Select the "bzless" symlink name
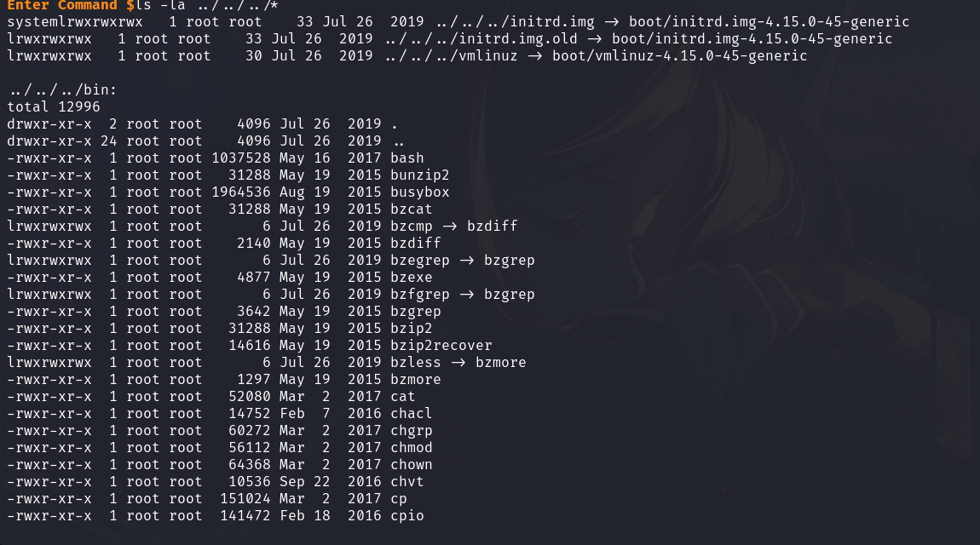Viewport: 980px width, 545px height. (x=416, y=362)
